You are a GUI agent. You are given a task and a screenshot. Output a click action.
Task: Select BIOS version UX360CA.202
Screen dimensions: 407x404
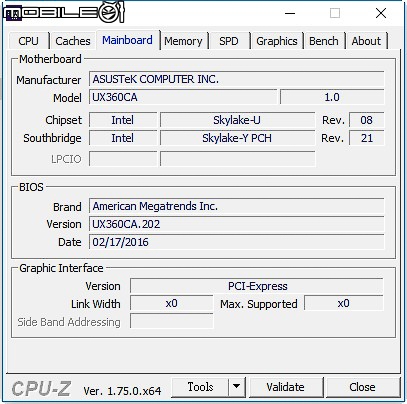236,224
